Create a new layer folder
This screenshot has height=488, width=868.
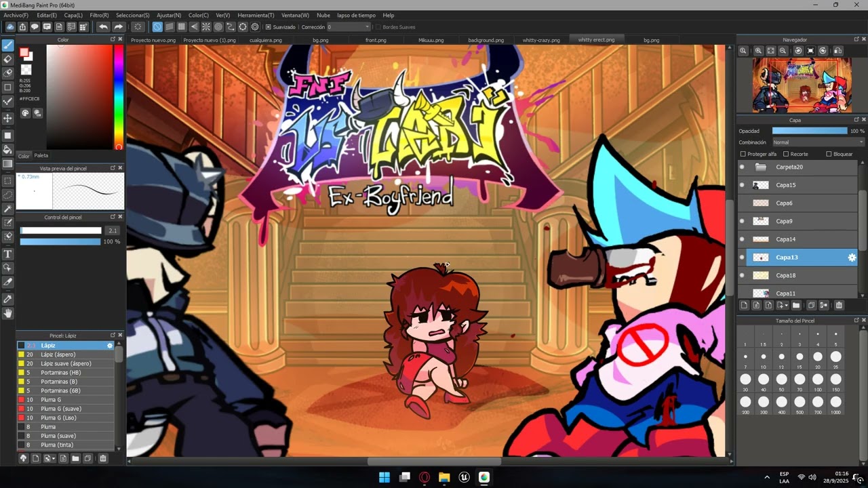pos(796,306)
